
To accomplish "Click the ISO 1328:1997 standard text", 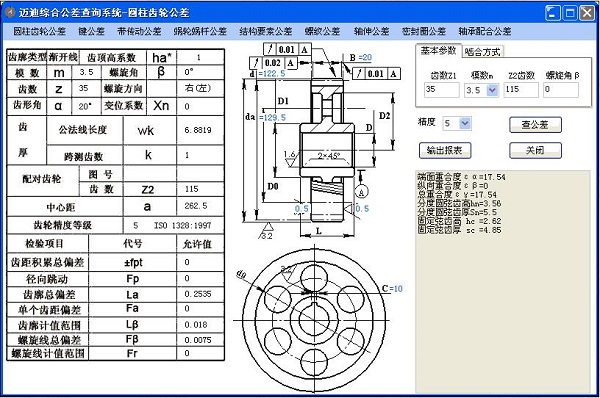I will (183, 225).
